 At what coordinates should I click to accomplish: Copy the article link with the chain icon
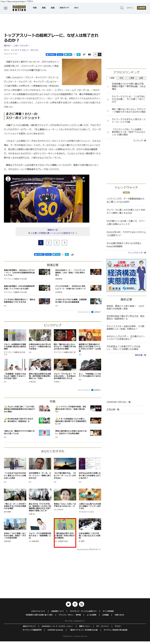[x=84, y=55]
